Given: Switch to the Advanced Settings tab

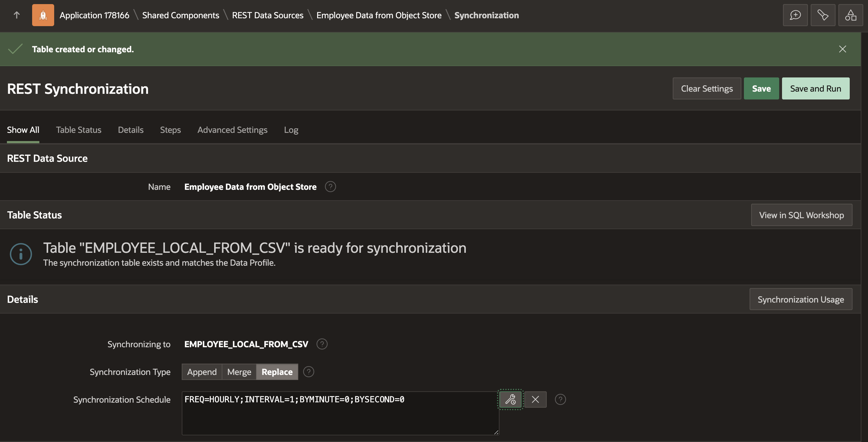Looking at the screenshot, I should 232,130.
